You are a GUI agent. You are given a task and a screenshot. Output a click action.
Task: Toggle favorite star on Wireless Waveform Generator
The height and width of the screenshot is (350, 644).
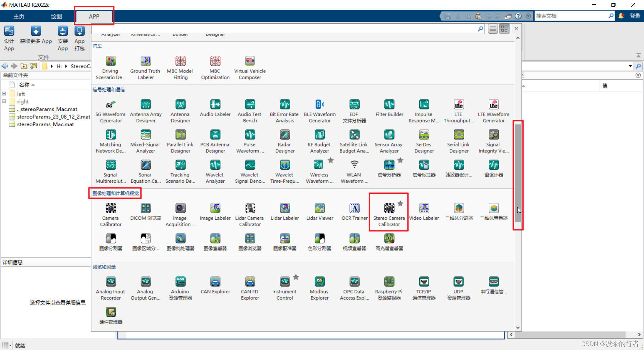(331, 160)
